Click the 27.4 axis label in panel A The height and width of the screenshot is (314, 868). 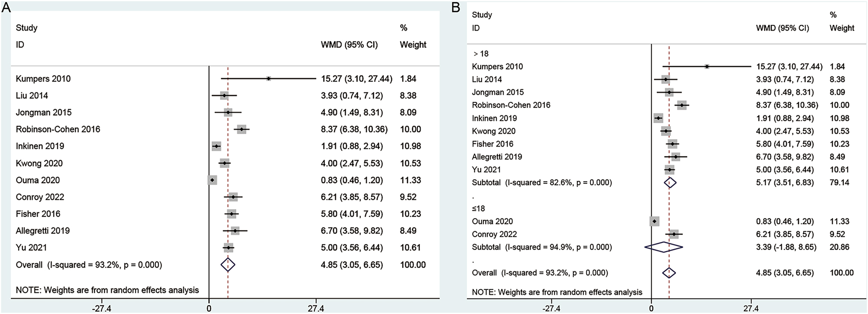point(316,308)
